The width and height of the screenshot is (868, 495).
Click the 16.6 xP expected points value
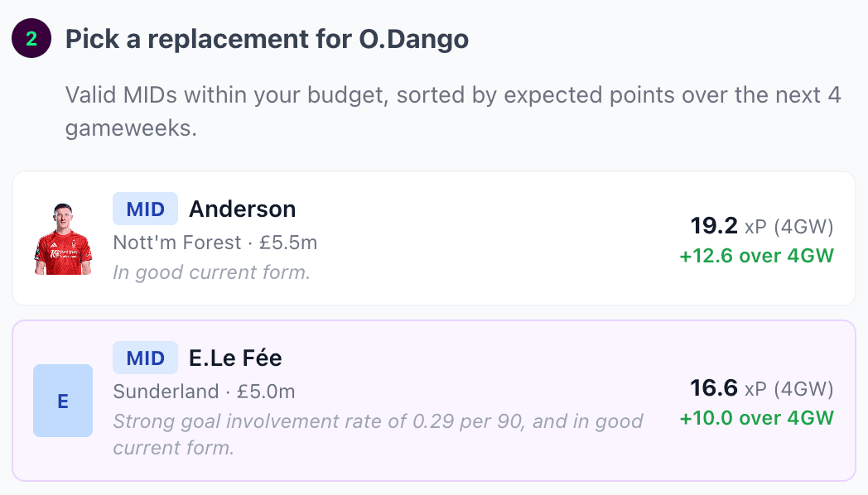click(714, 387)
